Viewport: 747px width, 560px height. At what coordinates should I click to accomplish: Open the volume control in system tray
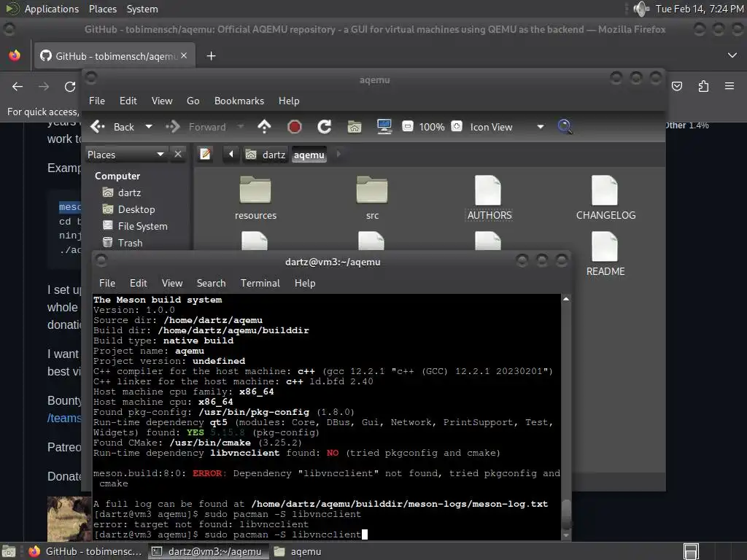(x=641, y=9)
